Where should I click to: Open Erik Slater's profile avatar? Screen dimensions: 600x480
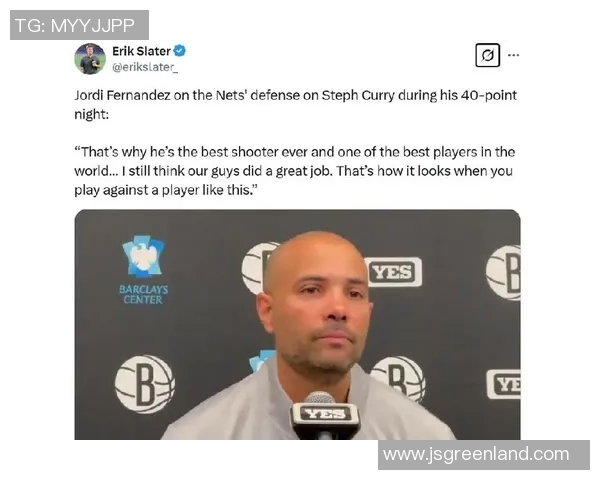pyautogui.click(x=90, y=59)
